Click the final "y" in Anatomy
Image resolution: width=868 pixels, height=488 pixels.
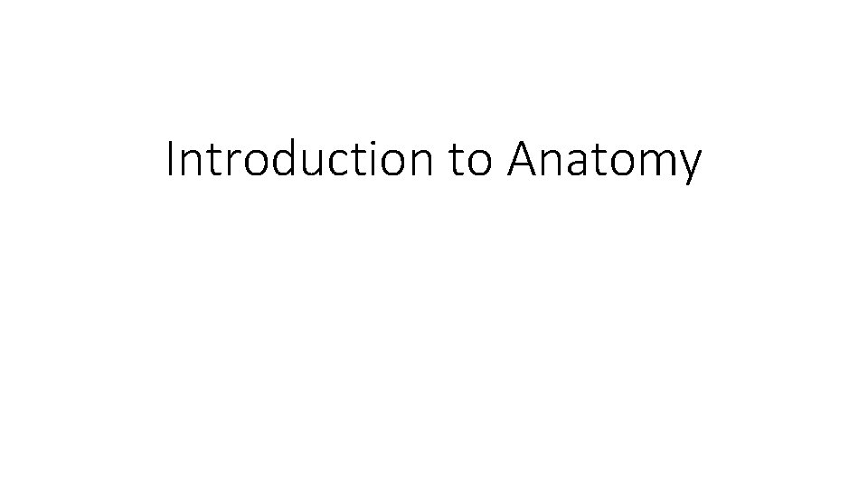coord(689,165)
